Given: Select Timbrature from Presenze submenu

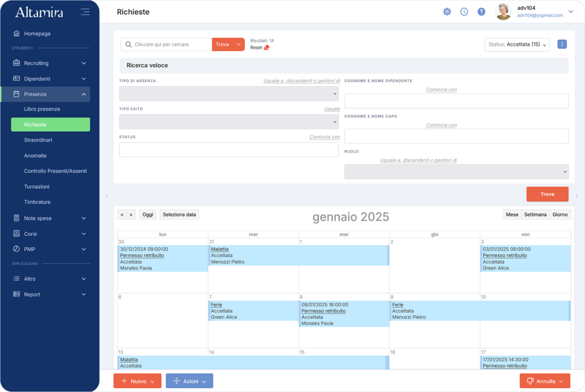Looking at the screenshot, I should point(37,202).
